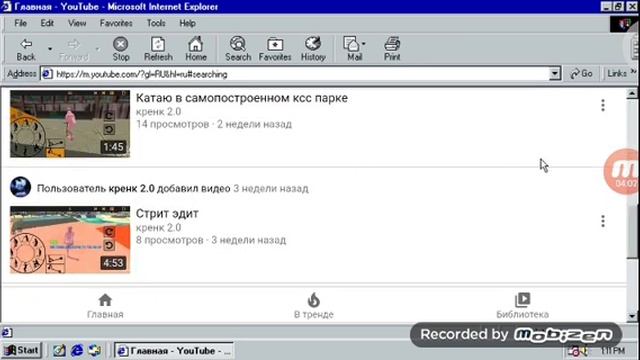This screenshot has height=360, width=640.
Task: Click the scrollbar down arrow
Action: (632, 316)
